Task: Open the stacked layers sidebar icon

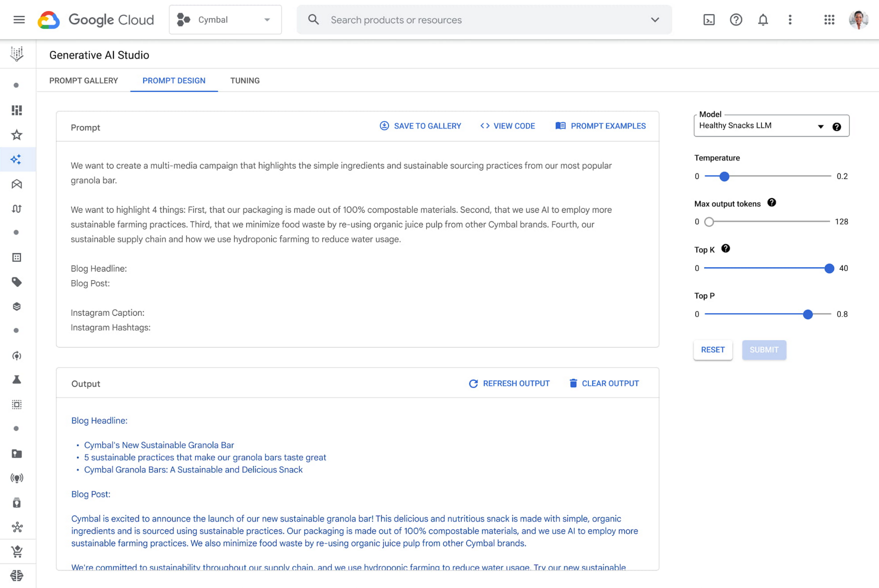Action: tap(17, 307)
